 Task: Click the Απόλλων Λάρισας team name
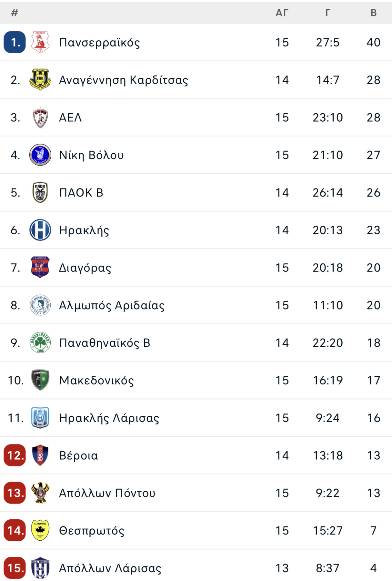pyautogui.click(x=110, y=568)
